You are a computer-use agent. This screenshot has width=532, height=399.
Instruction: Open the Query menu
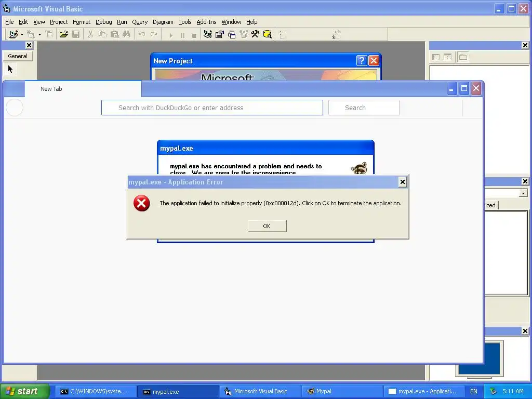click(140, 22)
